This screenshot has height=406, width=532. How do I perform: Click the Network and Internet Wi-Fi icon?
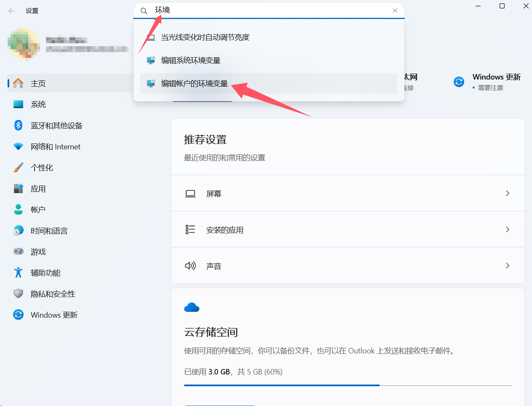click(18, 146)
